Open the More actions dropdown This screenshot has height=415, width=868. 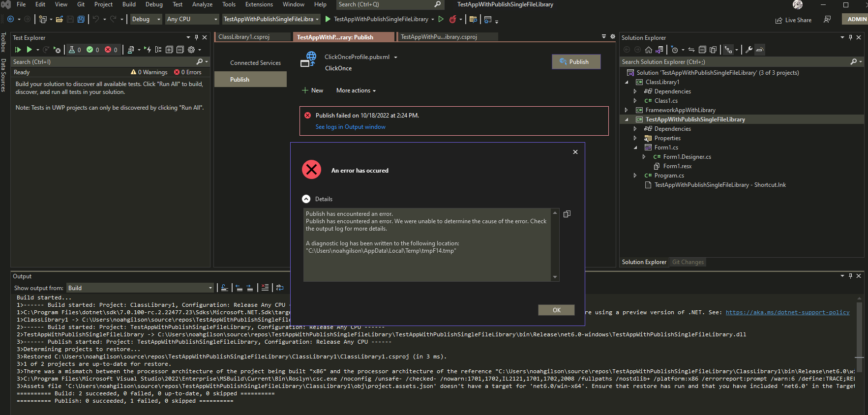click(356, 90)
